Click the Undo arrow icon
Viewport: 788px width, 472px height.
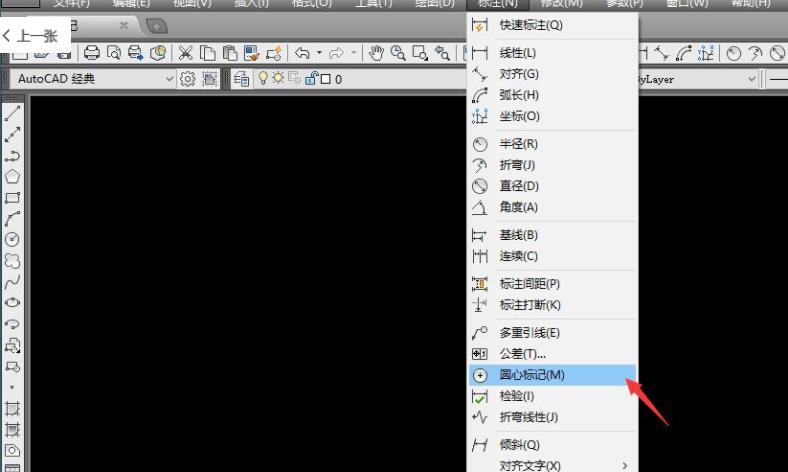click(302, 53)
